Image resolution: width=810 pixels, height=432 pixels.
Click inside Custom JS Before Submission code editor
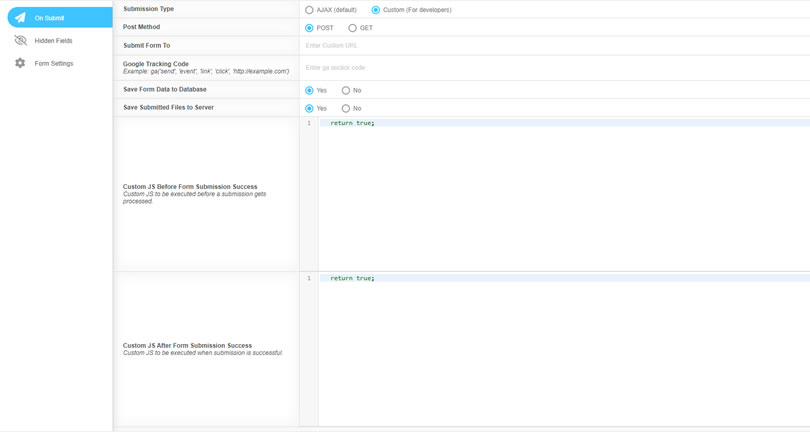pyautogui.click(x=564, y=194)
